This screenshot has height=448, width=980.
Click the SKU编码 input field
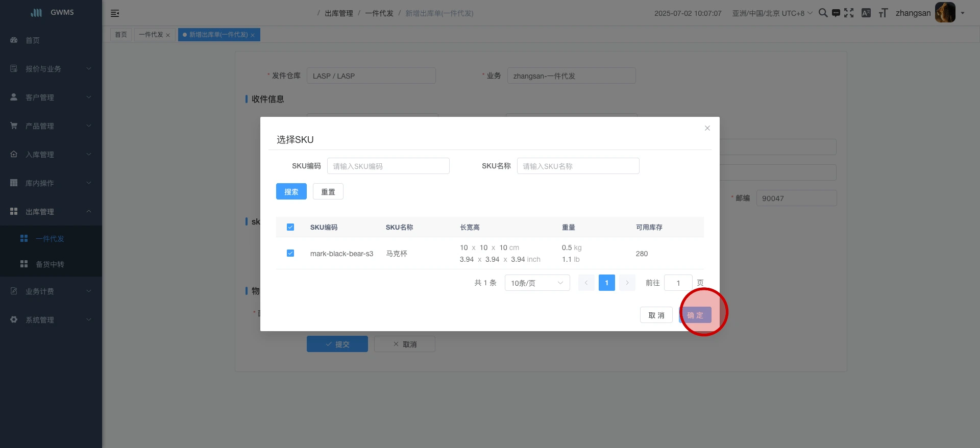point(388,166)
